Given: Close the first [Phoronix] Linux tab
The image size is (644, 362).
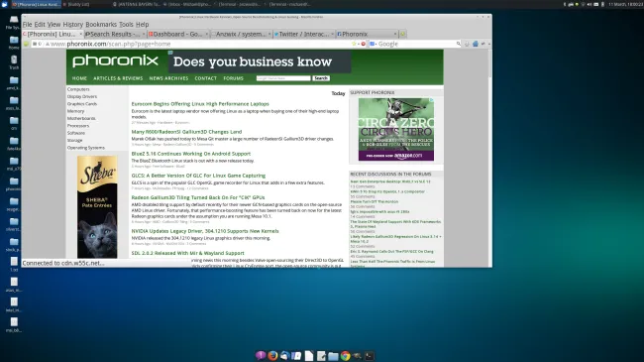Looking at the screenshot, I should point(80,34).
